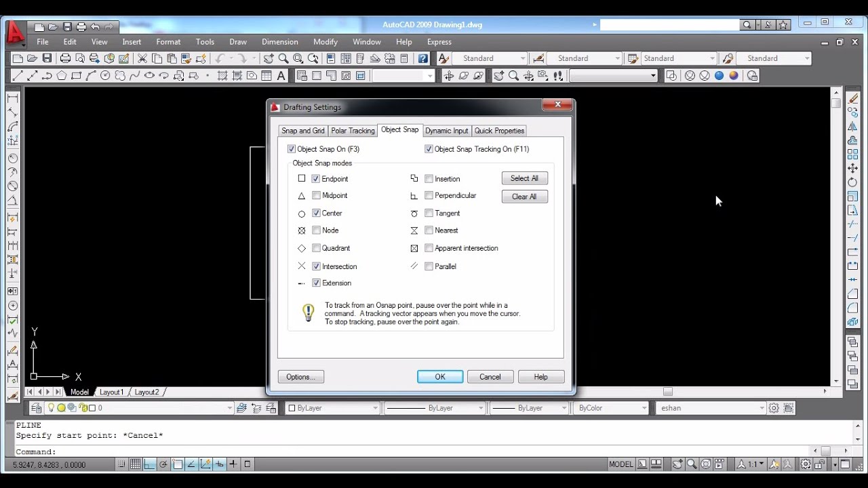Image resolution: width=868 pixels, height=488 pixels.
Task: Select the Circle draw tool
Action: pos(105,76)
